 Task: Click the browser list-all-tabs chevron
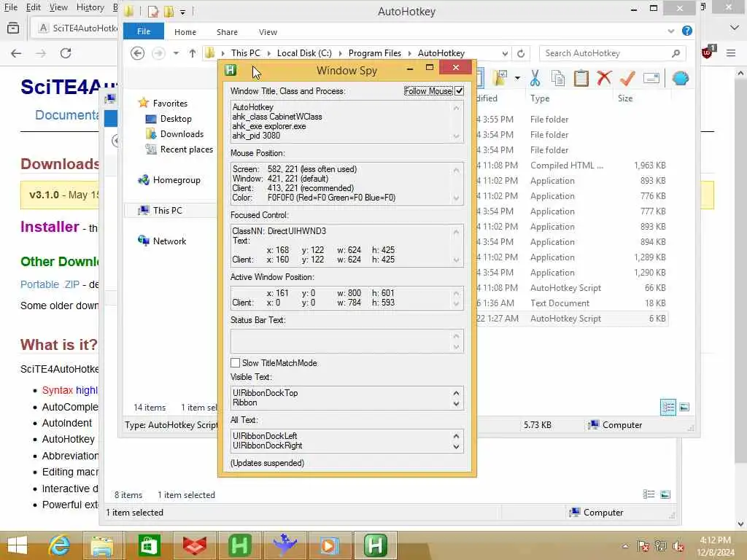coord(734,28)
